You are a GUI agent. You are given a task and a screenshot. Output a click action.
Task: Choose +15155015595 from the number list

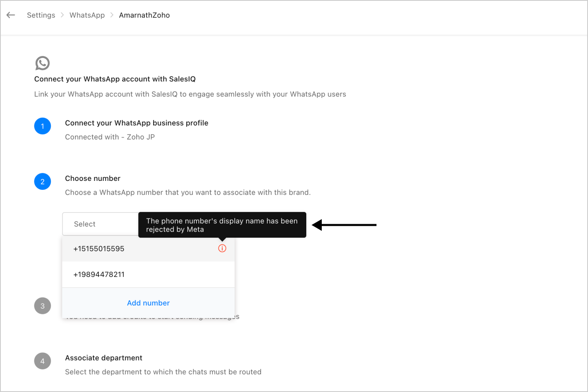click(x=99, y=249)
